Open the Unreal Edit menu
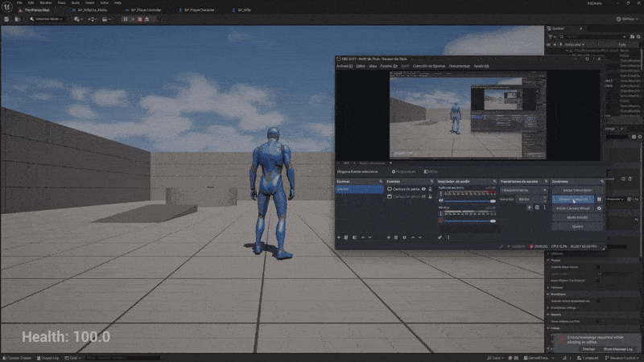Image resolution: width=644 pixels, height=362 pixels. pos(31,2)
